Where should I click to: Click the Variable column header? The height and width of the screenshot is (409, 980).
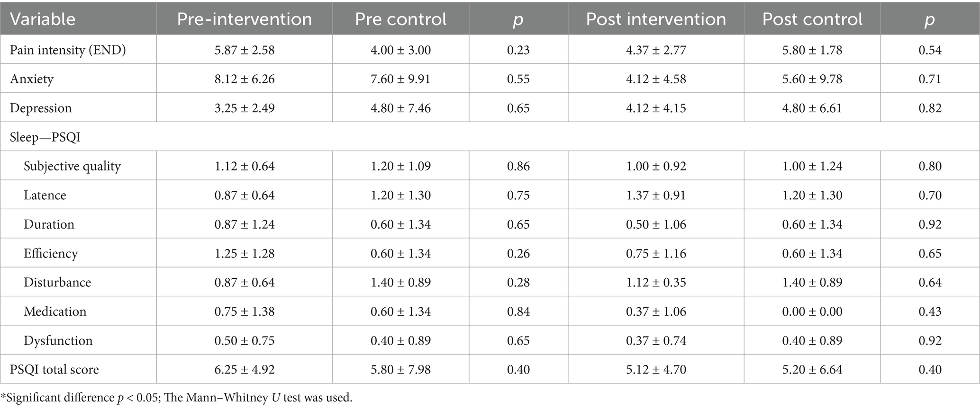pyautogui.click(x=43, y=19)
